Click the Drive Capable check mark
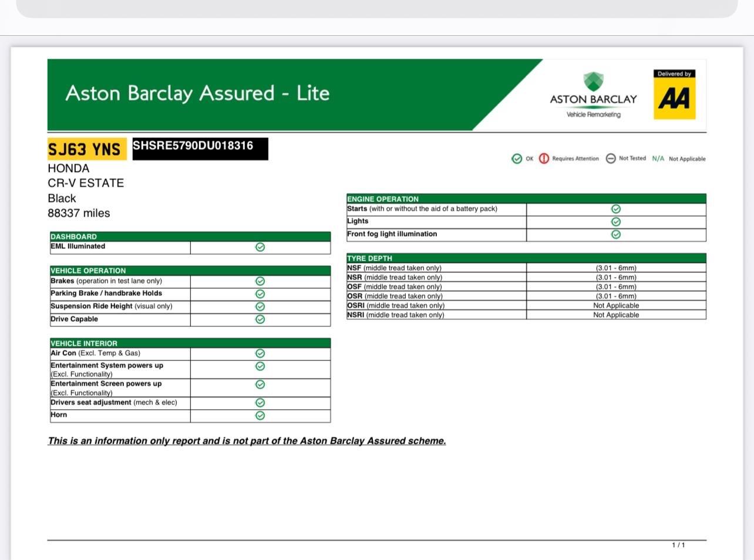The height and width of the screenshot is (560, 754). 260,319
